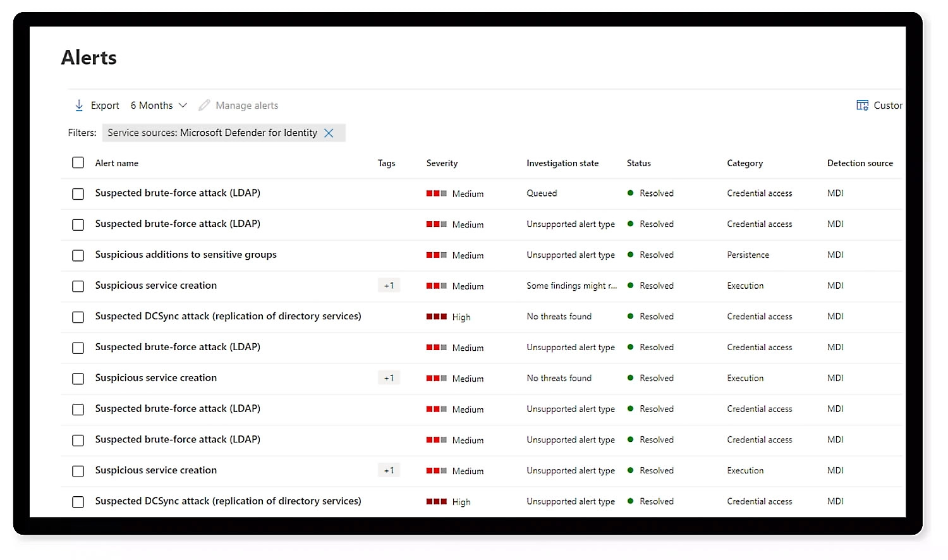Check the Suspicious additions to sensitive groups row

tap(78, 255)
